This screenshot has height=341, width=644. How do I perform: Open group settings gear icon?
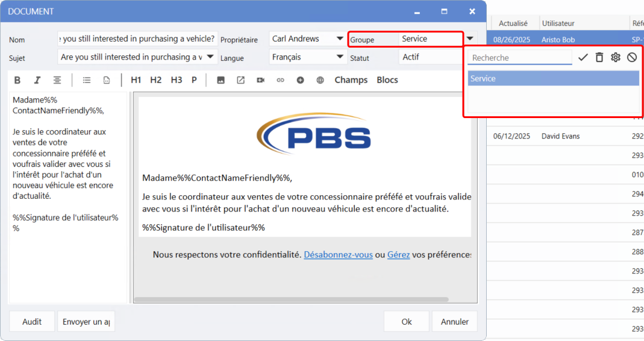click(615, 58)
